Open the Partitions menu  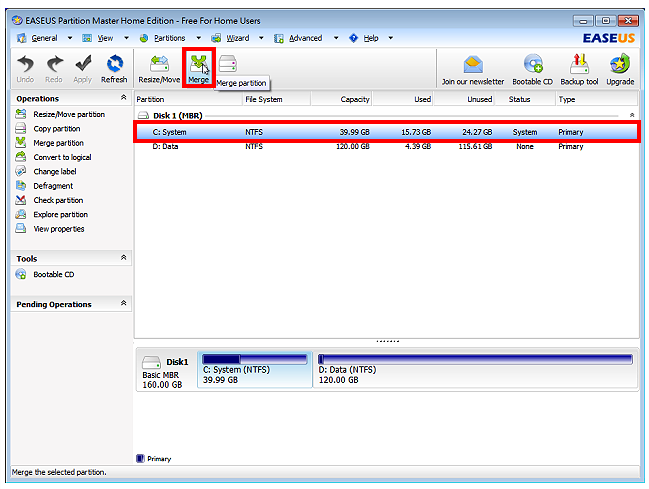pos(169,38)
